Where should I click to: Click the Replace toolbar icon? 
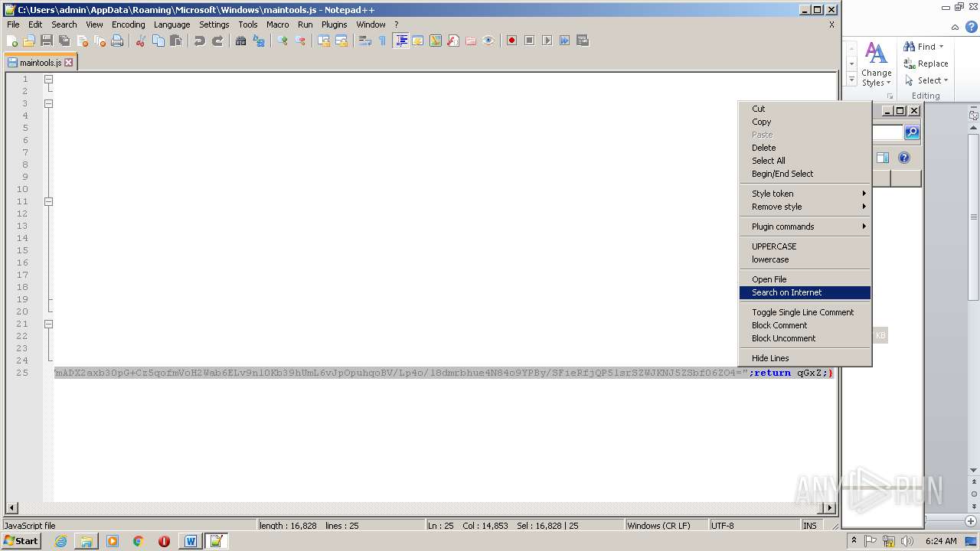[259, 41]
